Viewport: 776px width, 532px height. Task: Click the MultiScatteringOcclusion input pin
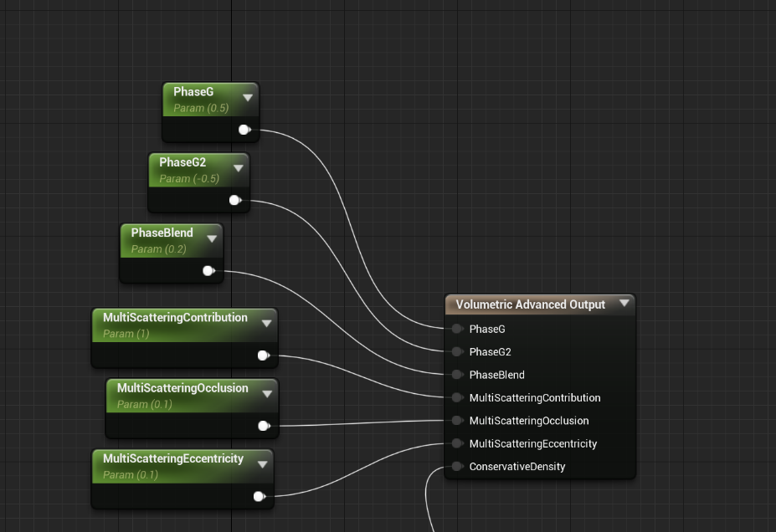click(456, 421)
